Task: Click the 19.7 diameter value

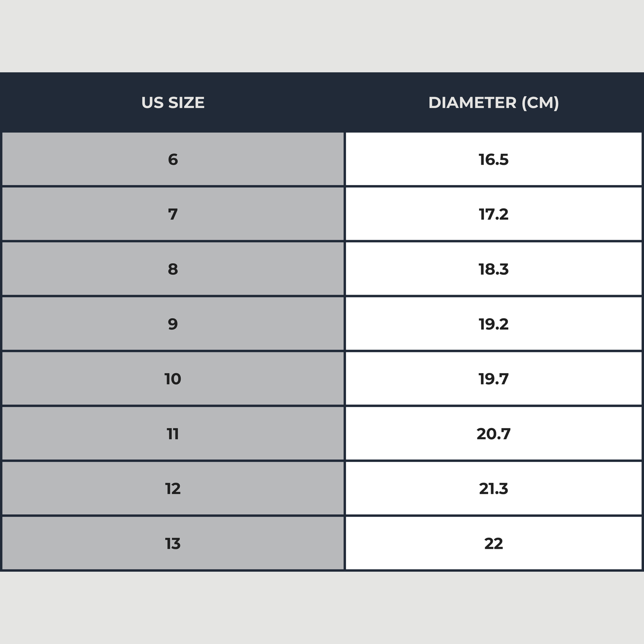Action: [x=493, y=379]
